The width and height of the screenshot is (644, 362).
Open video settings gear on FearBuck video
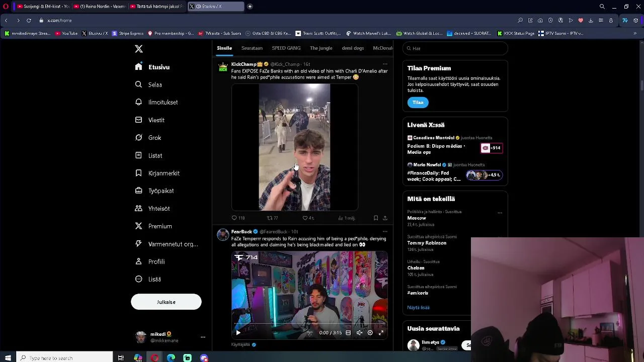click(370, 332)
